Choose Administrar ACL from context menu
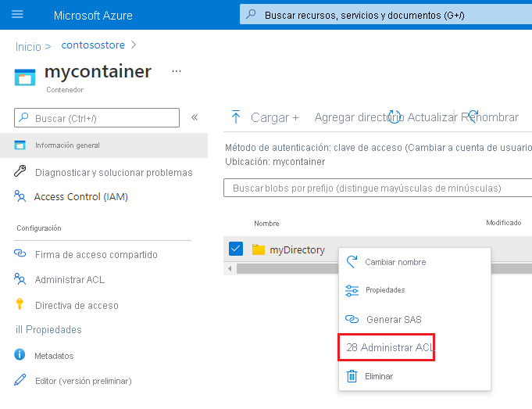The width and height of the screenshot is (532, 409). pos(387,347)
